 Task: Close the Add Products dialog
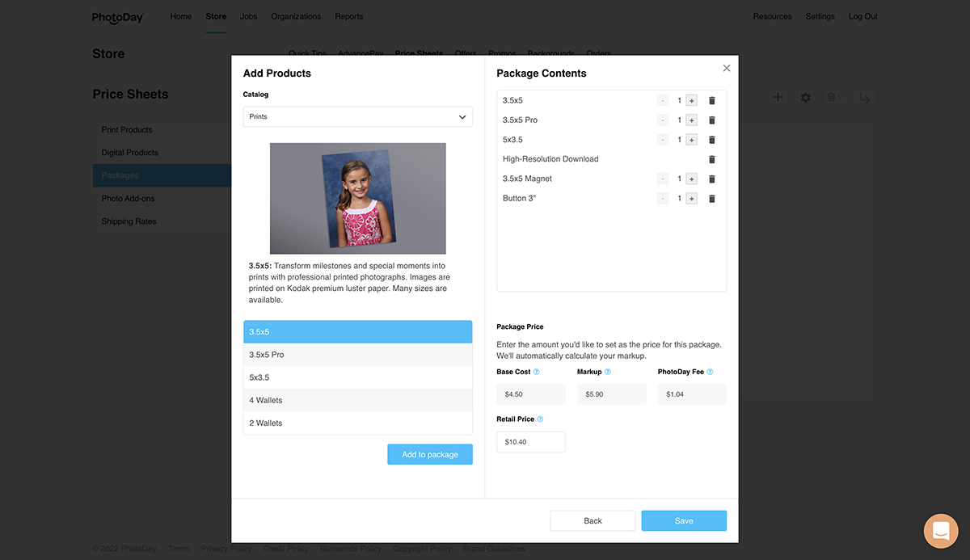727,69
